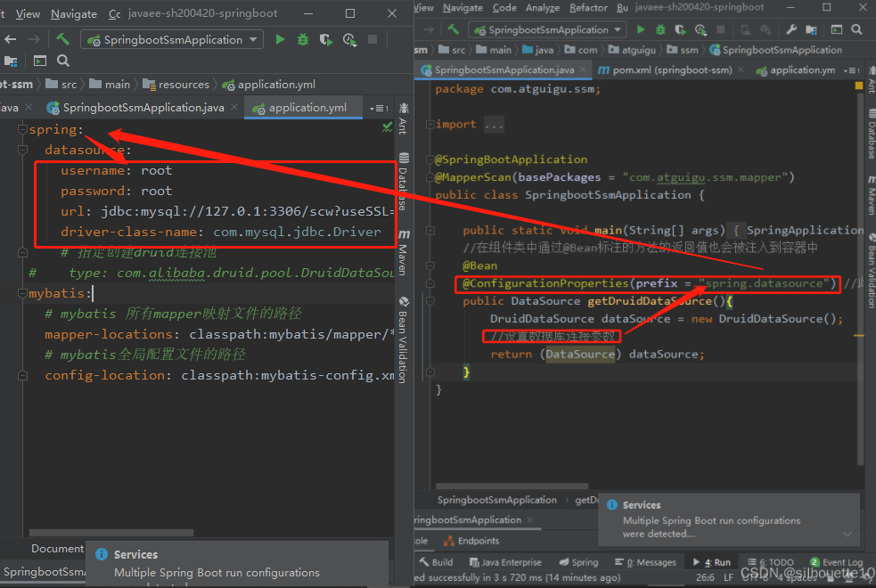
Task: Click horizontal scrollbar under application.yml editor
Action: (x=111, y=533)
